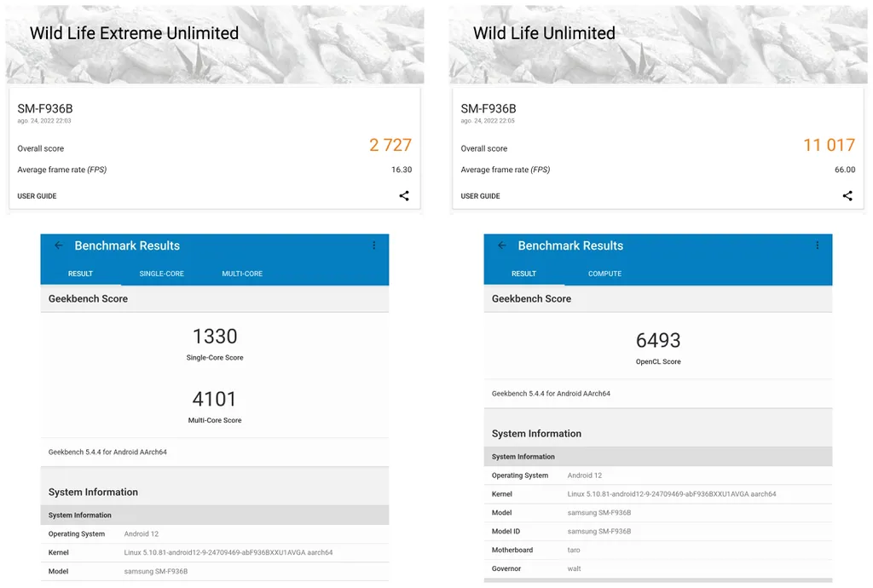Open the three-dot menu above the Compute tab
Image resolution: width=873 pixels, height=588 pixels.
pos(817,245)
